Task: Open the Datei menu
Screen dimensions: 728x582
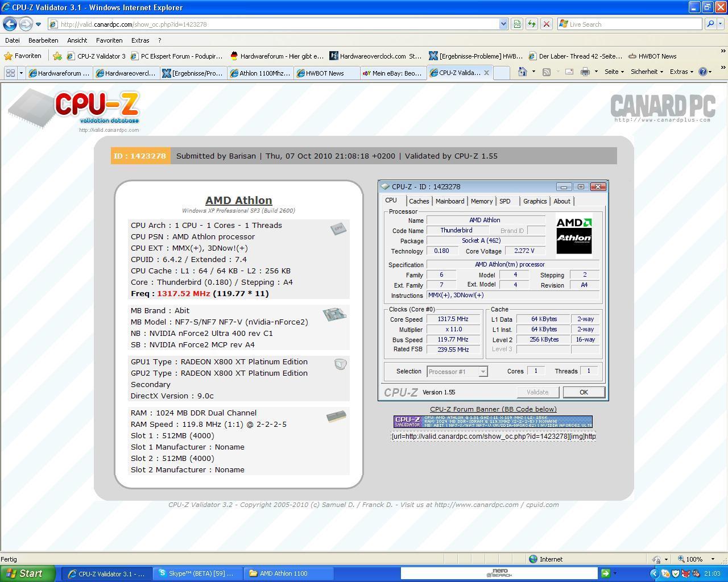Action: coord(12,40)
